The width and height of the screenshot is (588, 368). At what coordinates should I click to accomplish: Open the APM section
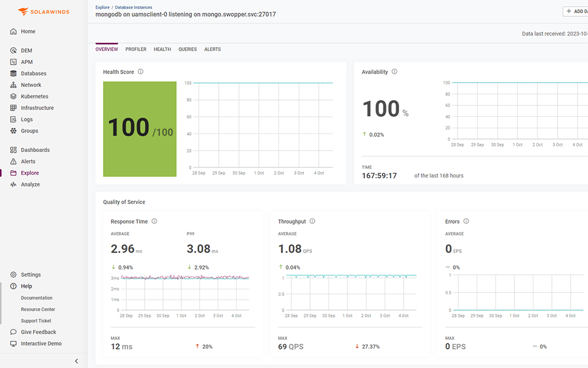[x=28, y=62]
